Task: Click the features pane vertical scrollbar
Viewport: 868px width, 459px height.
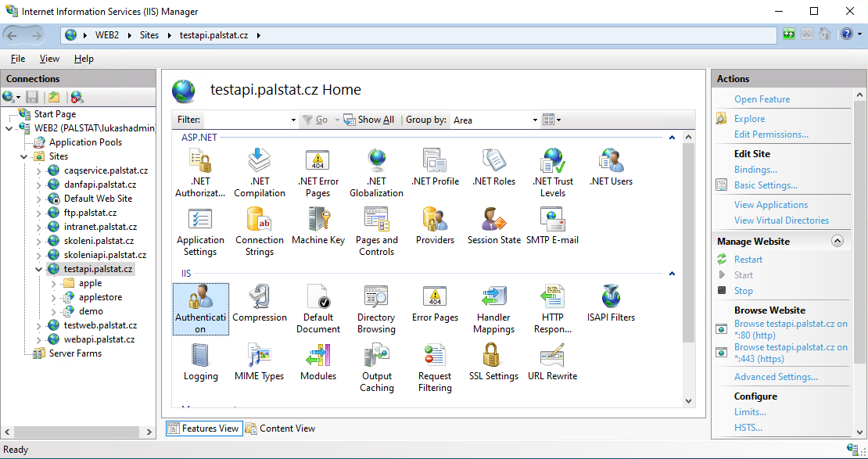Action: [689, 242]
